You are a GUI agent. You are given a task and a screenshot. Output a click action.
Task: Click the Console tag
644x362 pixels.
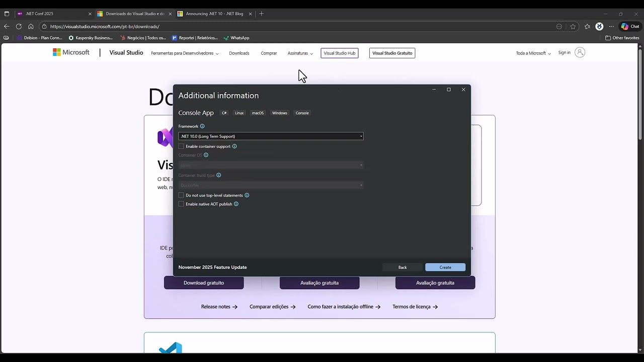[x=302, y=113]
